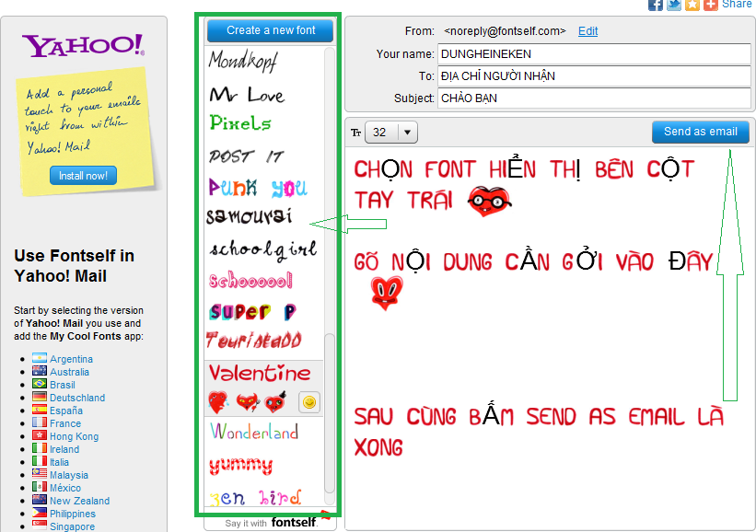Screen dimensions: 756x532
Task: Open the Deutschland link
Action: click(x=77, y=398)
